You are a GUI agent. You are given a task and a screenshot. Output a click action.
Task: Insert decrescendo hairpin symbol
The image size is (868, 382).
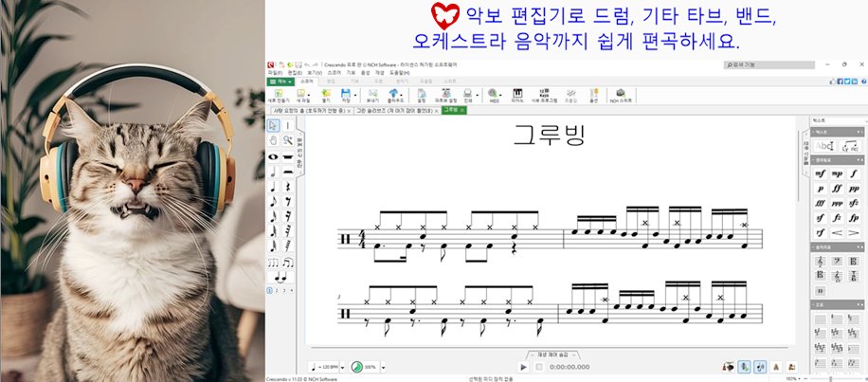(854, 232)
